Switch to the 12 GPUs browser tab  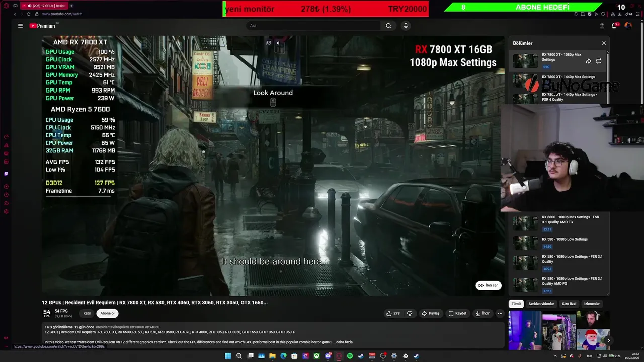44,6
